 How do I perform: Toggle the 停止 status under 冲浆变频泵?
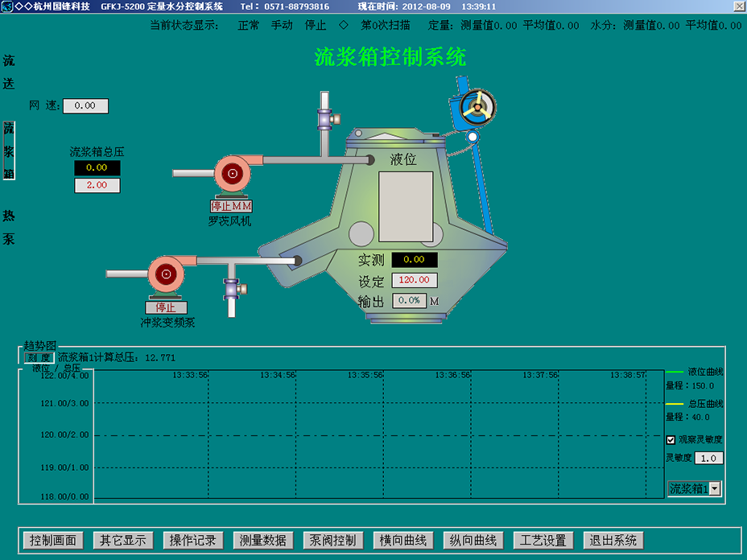tap(166, 307)
